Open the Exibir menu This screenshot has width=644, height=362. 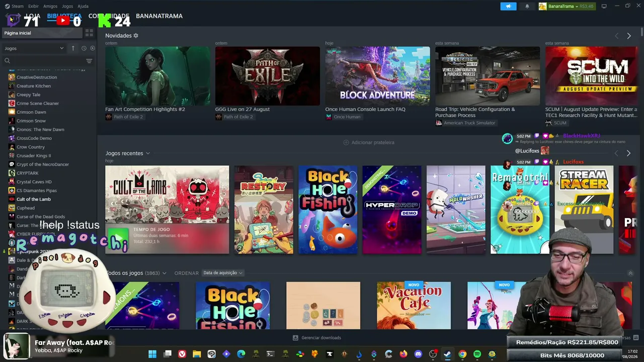tap(33, 6)
